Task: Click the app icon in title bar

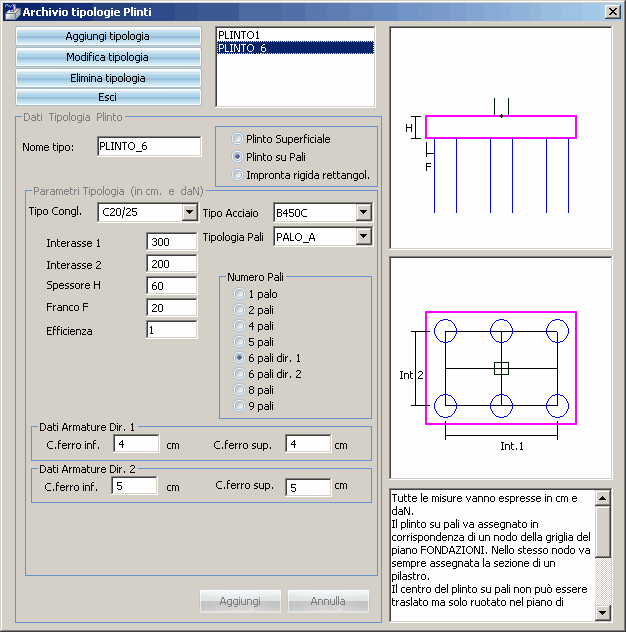Action: (12, 11)
